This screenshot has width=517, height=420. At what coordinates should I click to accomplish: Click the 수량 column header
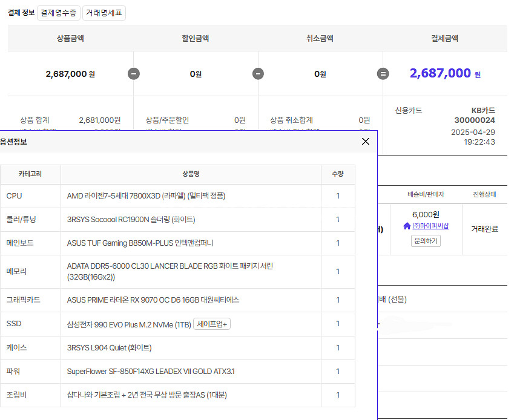(338, 174)
